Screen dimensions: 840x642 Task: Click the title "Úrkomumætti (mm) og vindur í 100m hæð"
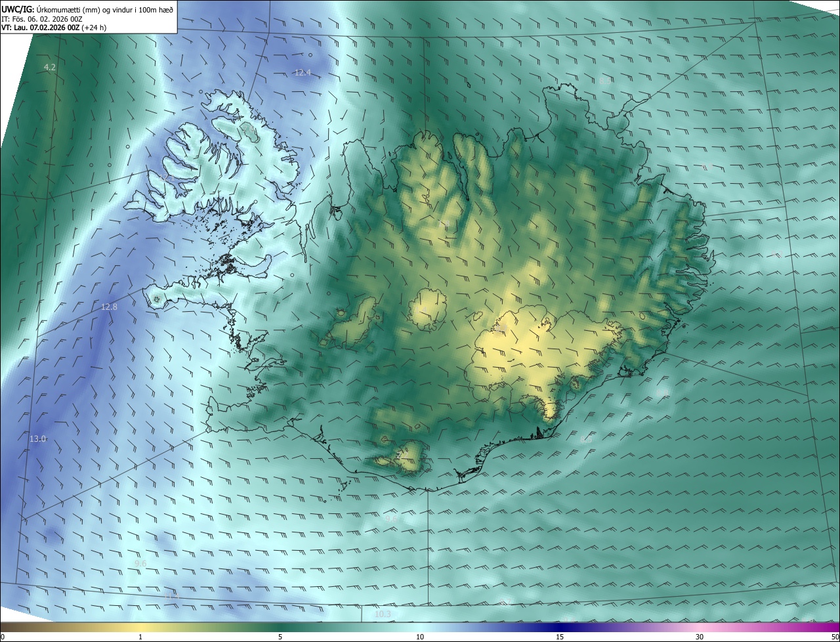(x=105, y=9)
